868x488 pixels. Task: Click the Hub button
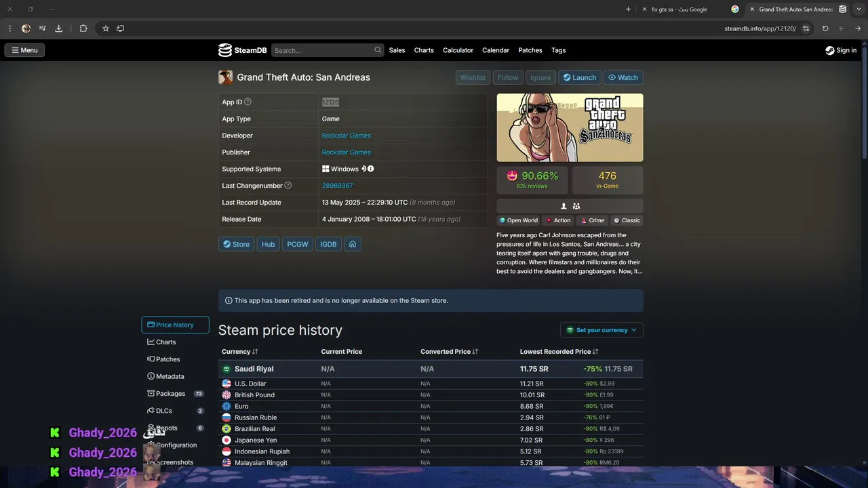point(269,244)
